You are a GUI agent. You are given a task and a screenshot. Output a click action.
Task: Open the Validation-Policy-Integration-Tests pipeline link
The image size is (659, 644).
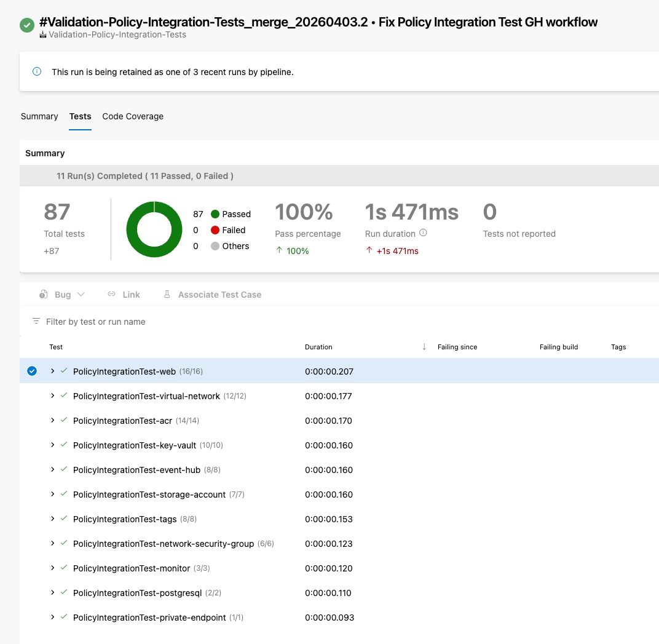(x=117, y=35)
